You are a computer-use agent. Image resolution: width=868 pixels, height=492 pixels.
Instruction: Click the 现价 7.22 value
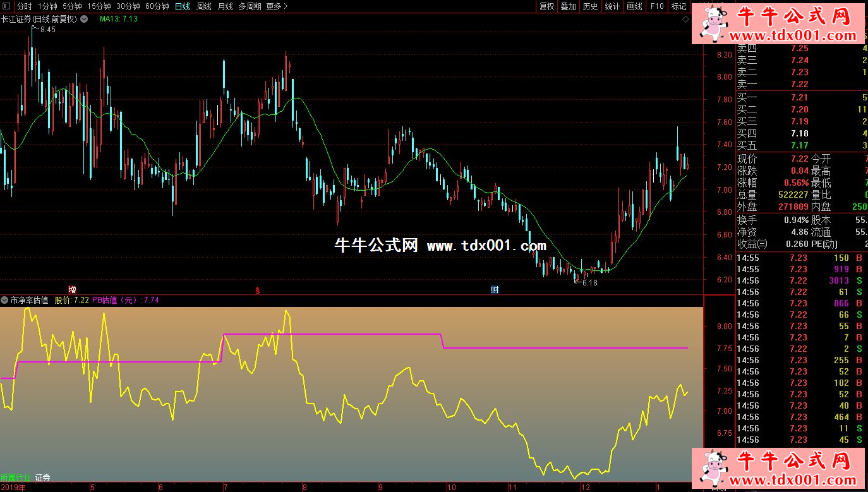[799, 159]
